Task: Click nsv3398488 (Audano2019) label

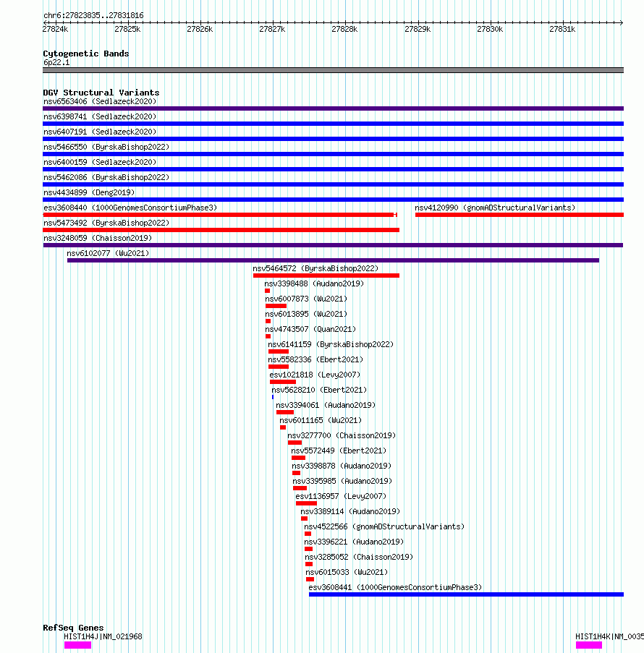Action: coord(314,284)
